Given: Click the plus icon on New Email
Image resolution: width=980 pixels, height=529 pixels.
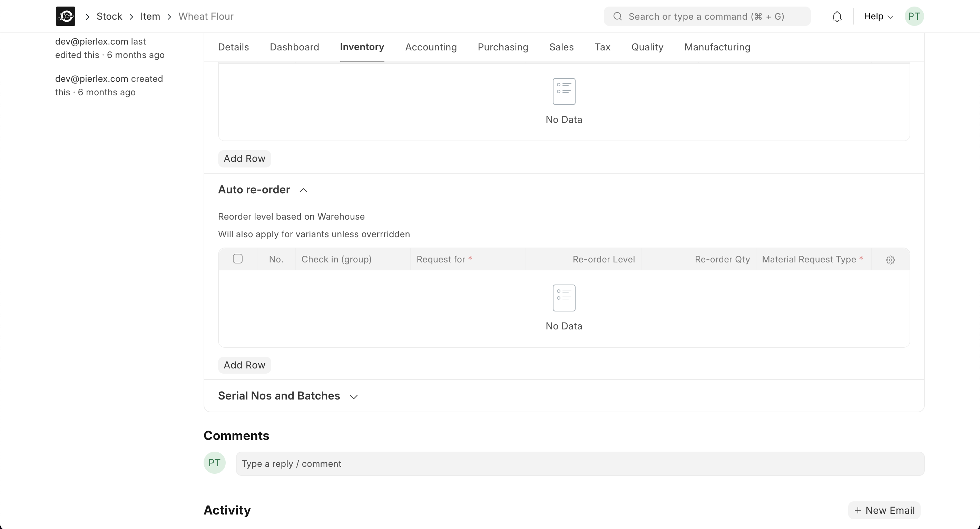Looking at the screenshot, I should tap(858, 510).
